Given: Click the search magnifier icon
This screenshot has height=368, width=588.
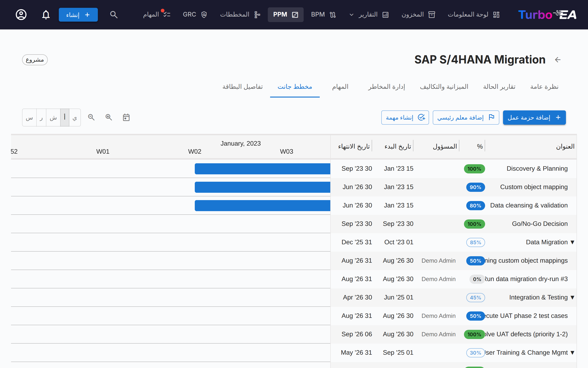Looking at the screenshot, I should click(114, 14).
